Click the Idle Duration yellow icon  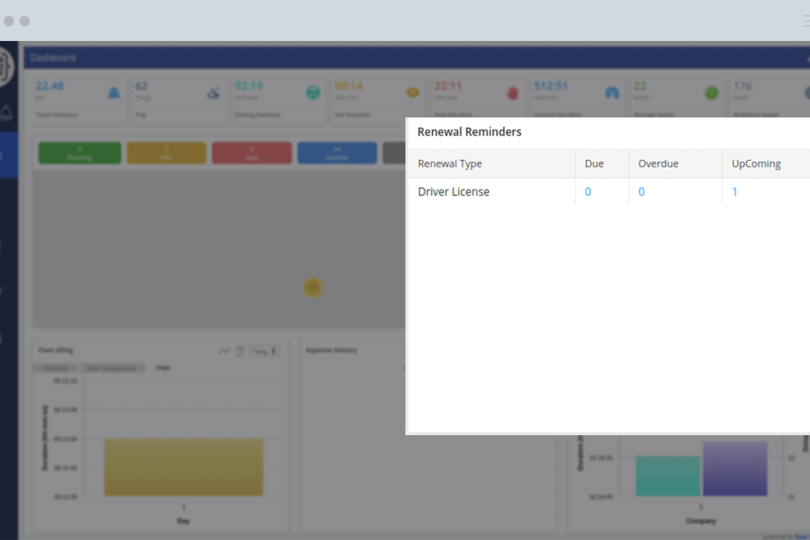412,93
